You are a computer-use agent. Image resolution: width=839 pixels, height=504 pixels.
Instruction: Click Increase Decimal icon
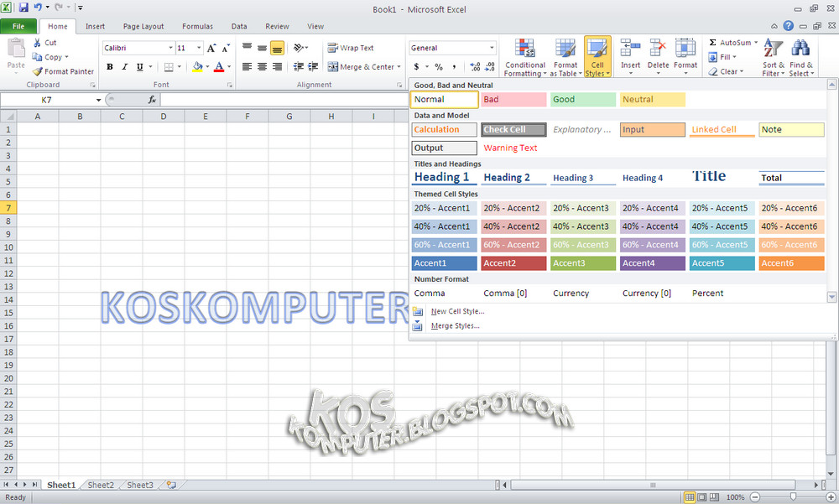[475, 67]
